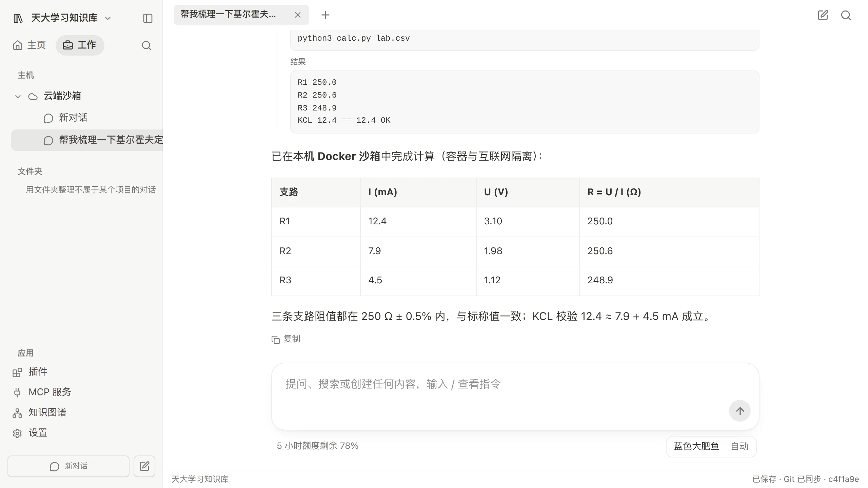Select table cell 250.6

coord(669,251)
